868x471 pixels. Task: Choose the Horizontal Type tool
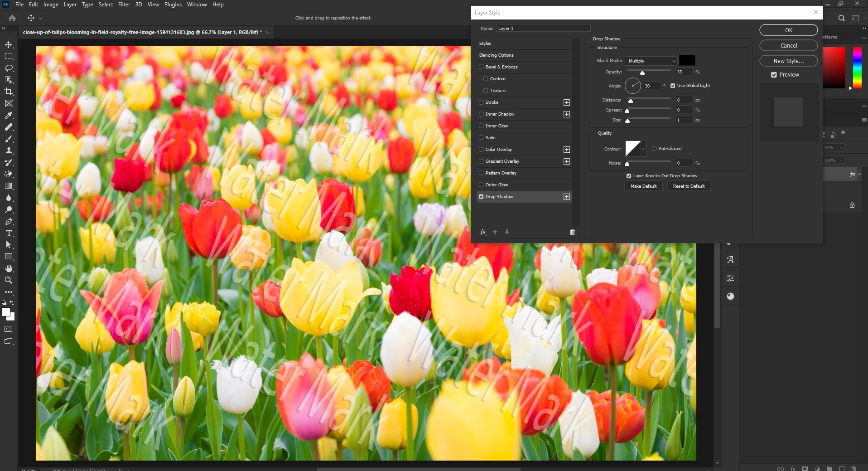click(9, 233)
